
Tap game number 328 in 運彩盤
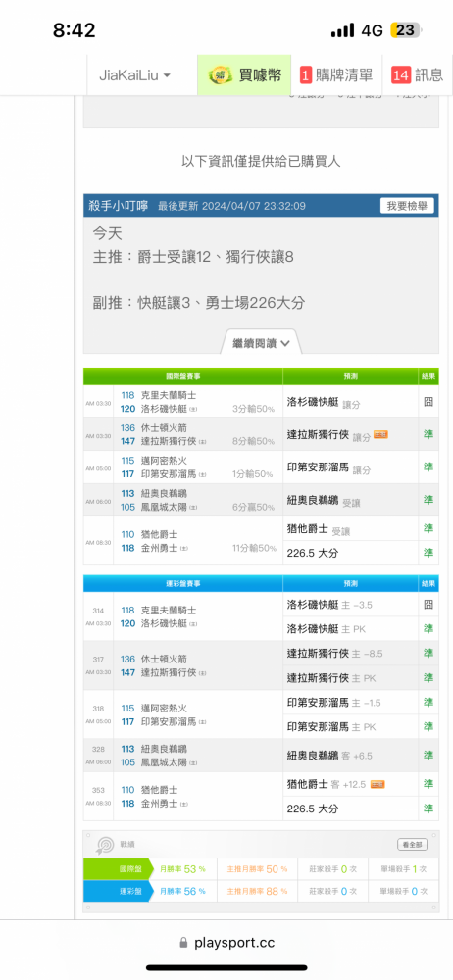click(98, 749)
